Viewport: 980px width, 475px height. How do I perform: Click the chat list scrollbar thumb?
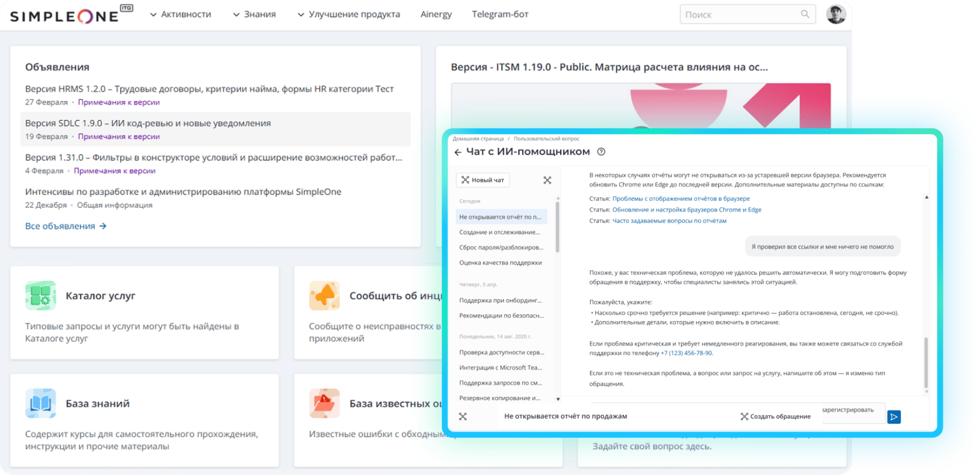click(x=557, y=226)
